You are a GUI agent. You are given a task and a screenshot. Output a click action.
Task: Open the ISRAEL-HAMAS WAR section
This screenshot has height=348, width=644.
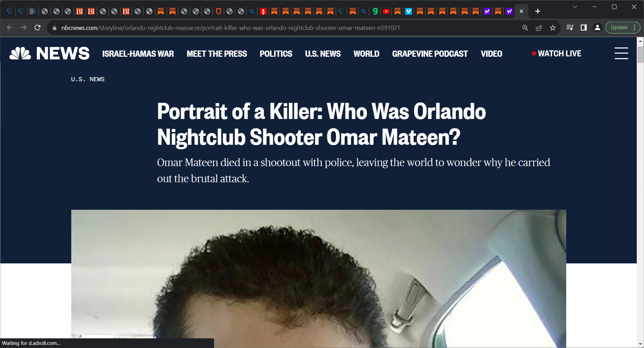pos(138,54)
